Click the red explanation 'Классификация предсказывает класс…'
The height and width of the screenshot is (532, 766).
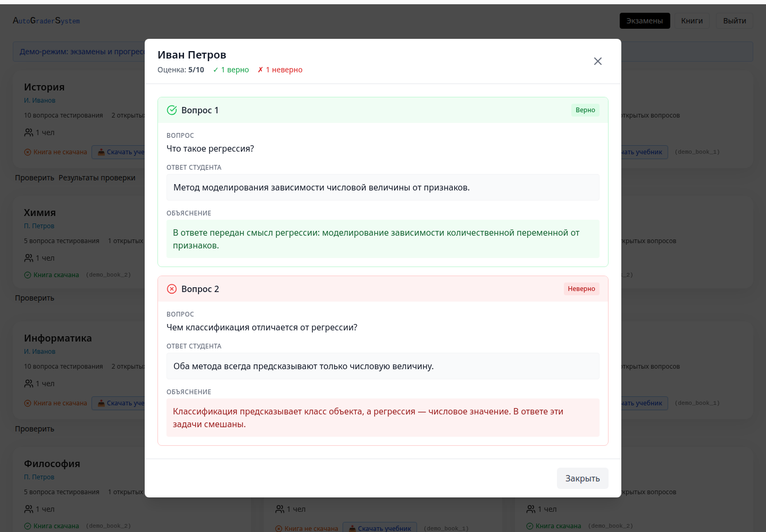click(383, 418)
